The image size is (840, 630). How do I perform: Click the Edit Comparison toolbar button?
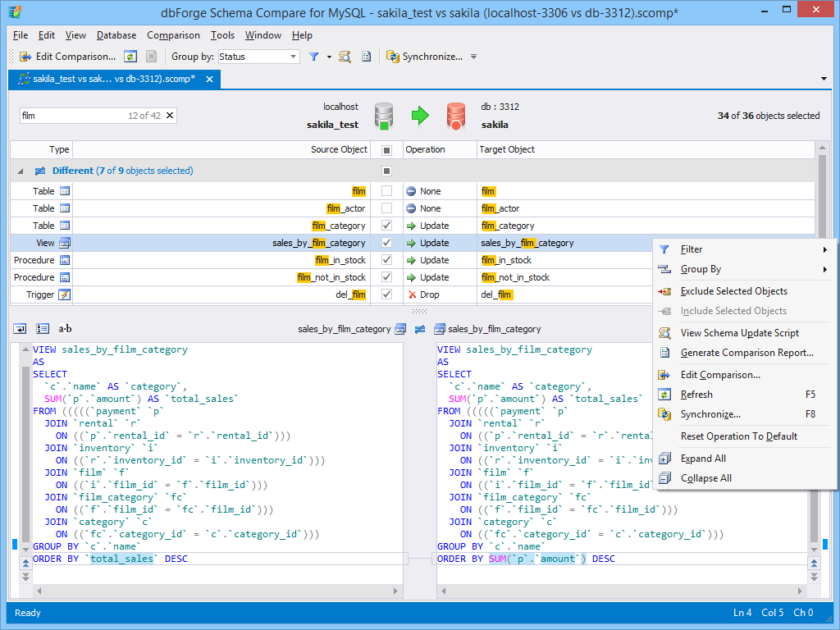click(x=67, y=57)
